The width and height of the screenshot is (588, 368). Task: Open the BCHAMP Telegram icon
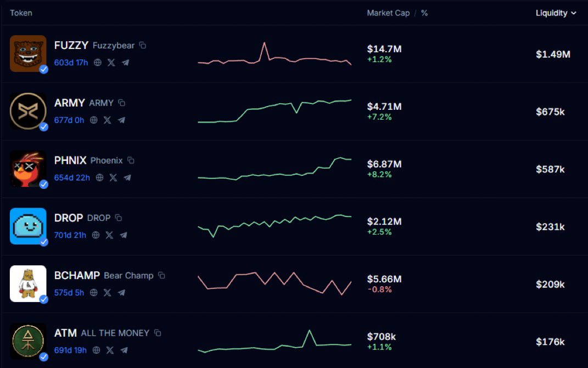coord(121,293)
